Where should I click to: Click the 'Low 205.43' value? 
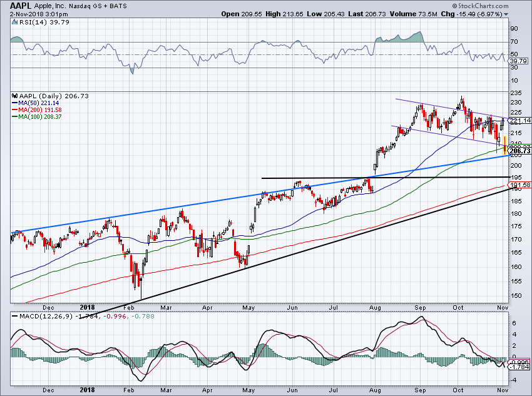pos(325,14)
